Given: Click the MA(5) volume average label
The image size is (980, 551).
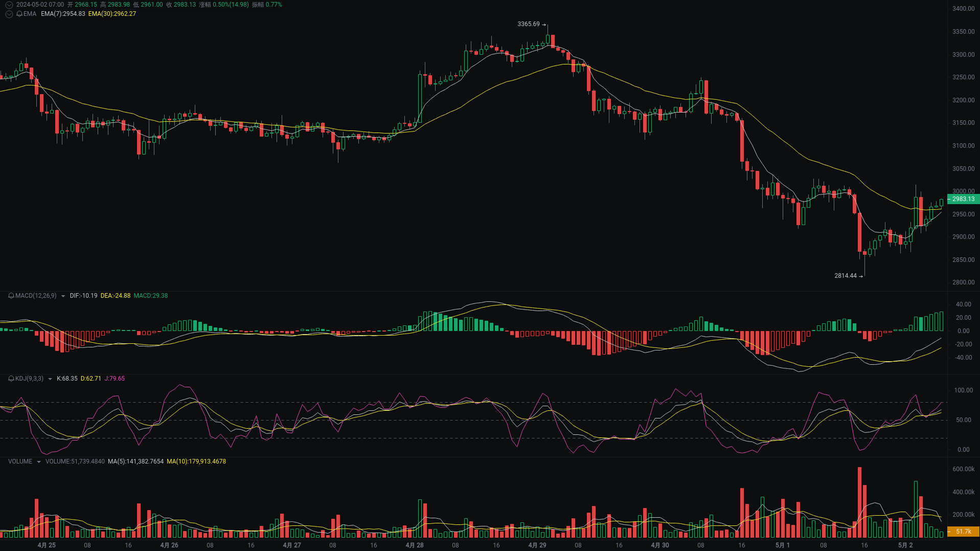Looking at the screenshot, I should 136,461.
